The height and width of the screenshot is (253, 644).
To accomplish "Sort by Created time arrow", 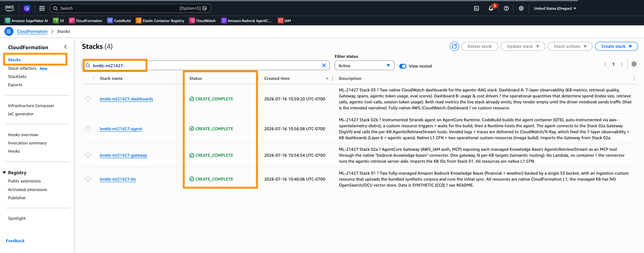I will [x=327, y=78].
